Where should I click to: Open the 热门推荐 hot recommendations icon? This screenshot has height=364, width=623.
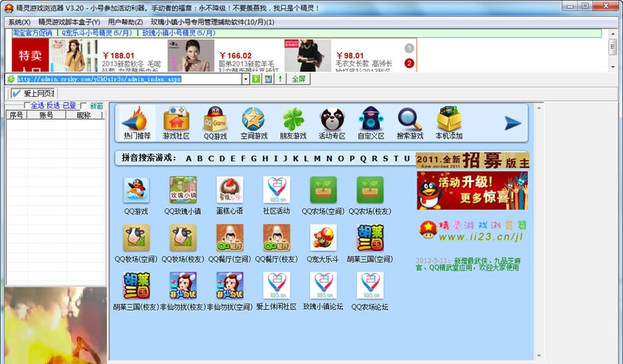(x=136, y=122)
